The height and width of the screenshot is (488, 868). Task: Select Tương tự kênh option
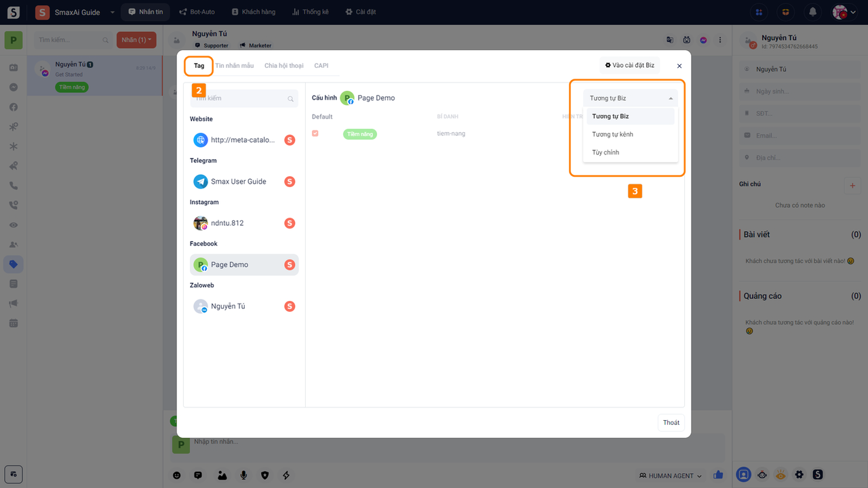[x=612, y=134]
